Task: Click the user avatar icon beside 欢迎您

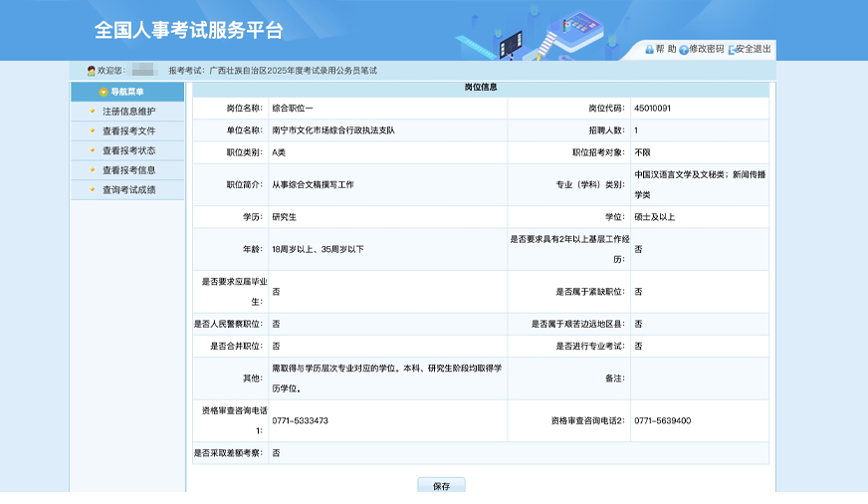Action: coord(92,71)
